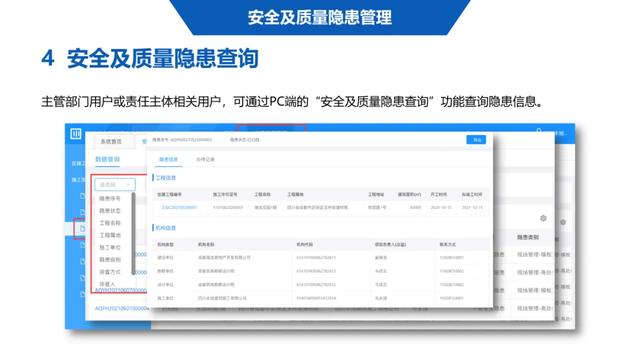Click the 隐患类别 column header
The image size is (640, 360).
(528, 237)
